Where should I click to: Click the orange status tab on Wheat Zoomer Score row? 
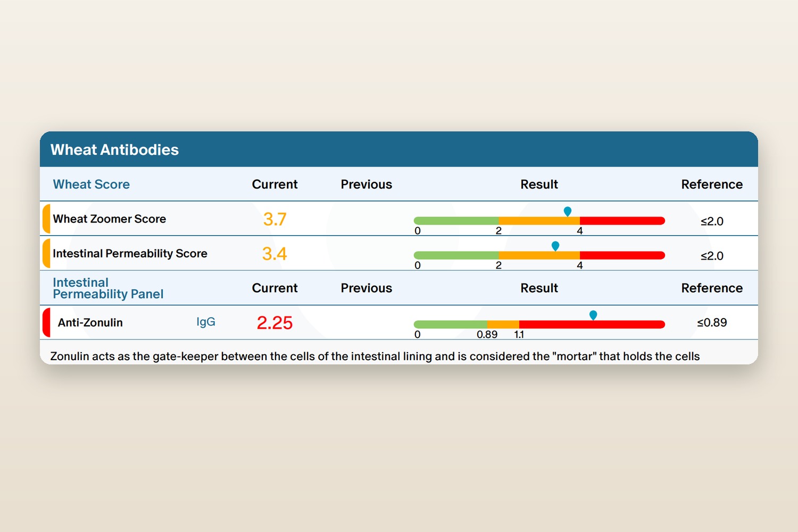point(46,219)
